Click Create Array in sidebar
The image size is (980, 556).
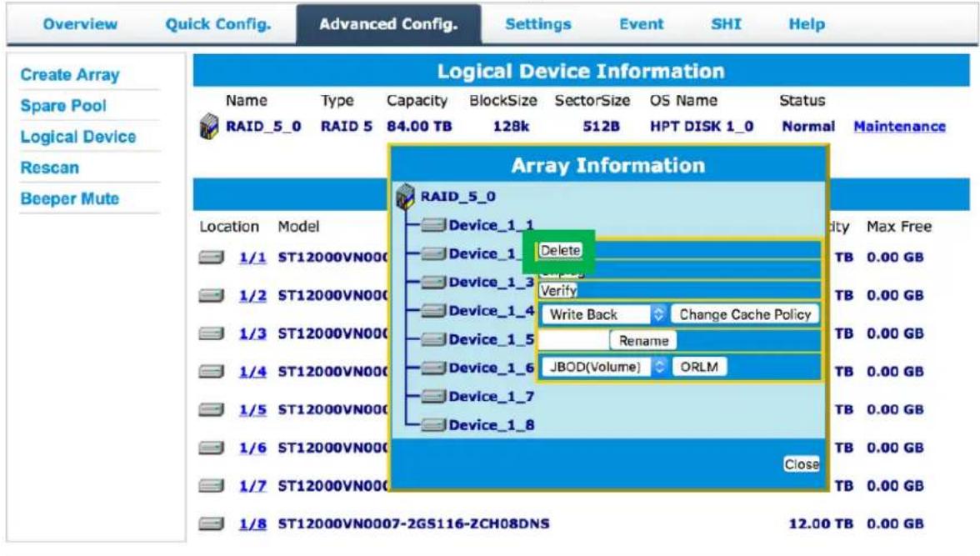pos(70,75)
